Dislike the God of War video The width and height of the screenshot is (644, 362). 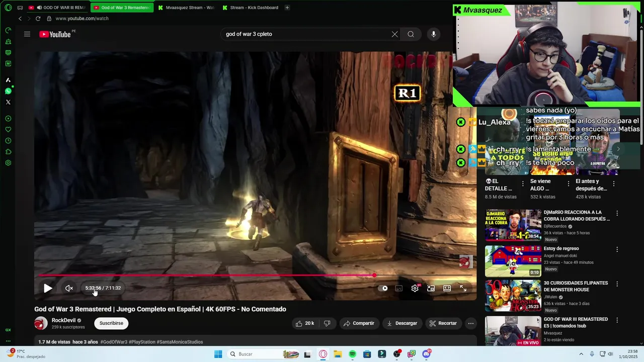[x=327, y=323]
